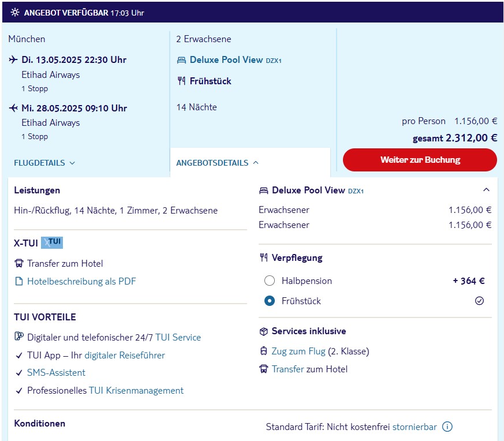Open the info icon next to stornierbar
Image resolution: width=504 pixels, height=441 pixels.
[x=447, y=427]
